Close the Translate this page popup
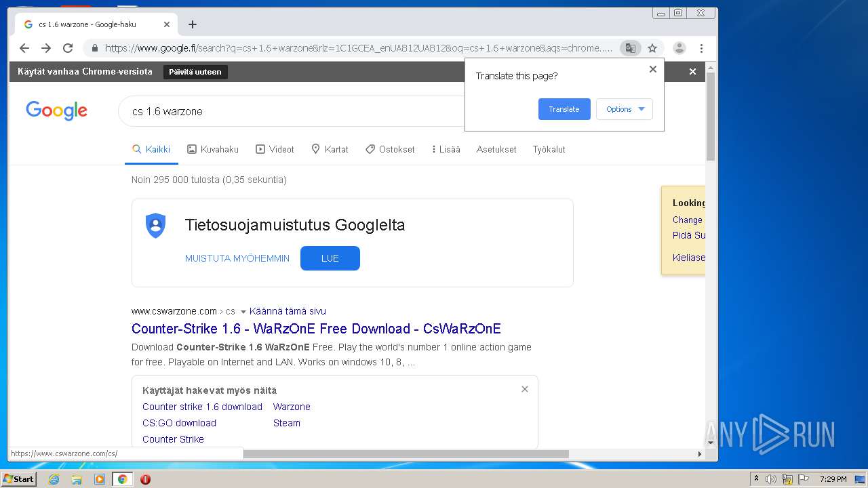 pyautogui.click(x=653, y=69)
